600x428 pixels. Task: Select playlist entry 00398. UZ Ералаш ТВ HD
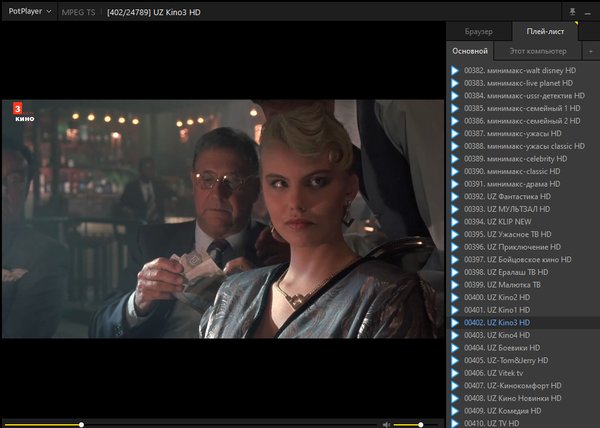523,272
